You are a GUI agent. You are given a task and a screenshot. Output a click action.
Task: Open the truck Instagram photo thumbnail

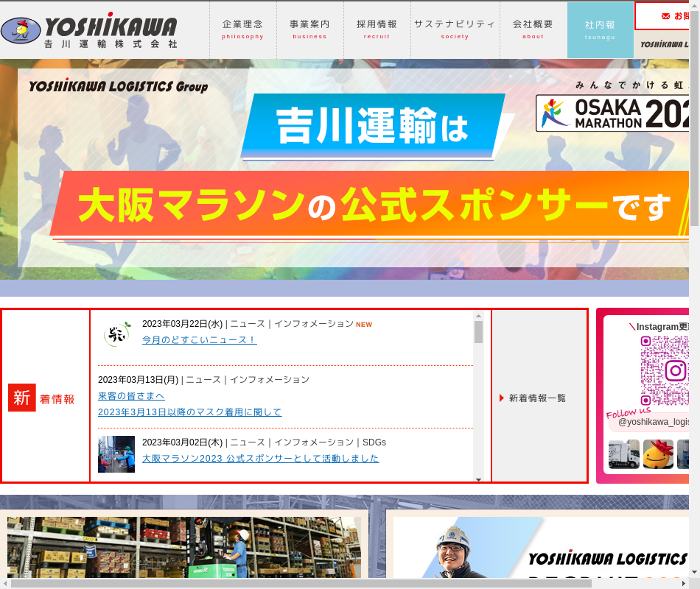pos(623,454)
